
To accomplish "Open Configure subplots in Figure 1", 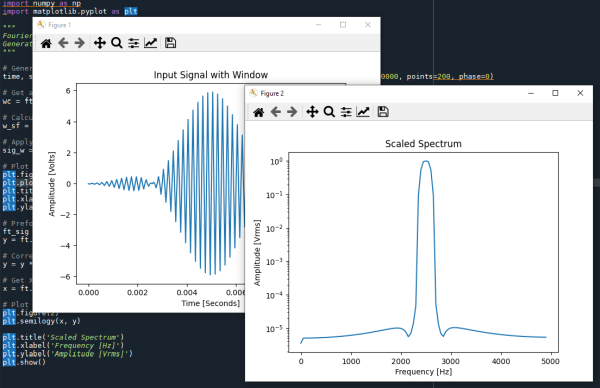I will [x=134, y=43].
